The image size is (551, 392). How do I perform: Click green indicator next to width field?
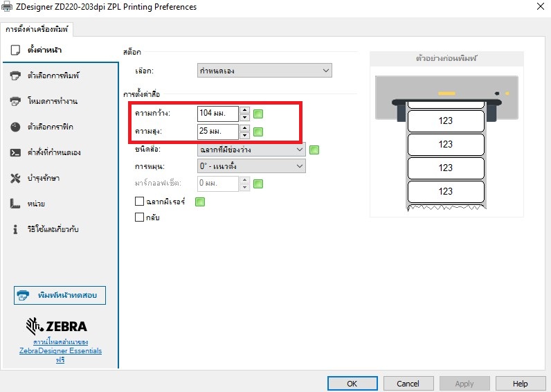coord(258,114)
